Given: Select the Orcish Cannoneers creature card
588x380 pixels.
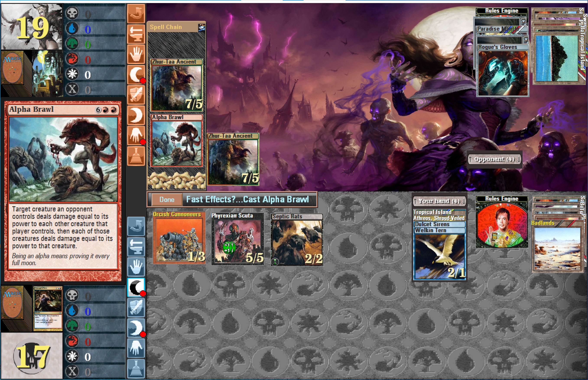Looking at the screenshot, I should point(179,238).
